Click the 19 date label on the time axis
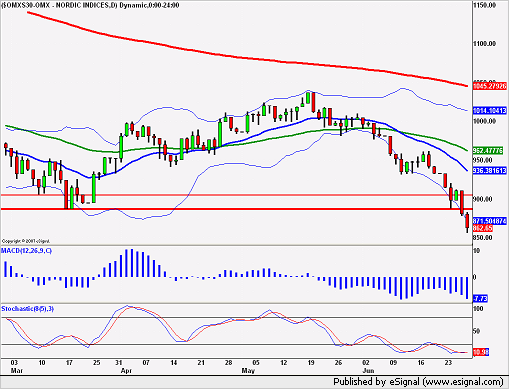Viewport: 509px width, 389px height. pos(311,363)
